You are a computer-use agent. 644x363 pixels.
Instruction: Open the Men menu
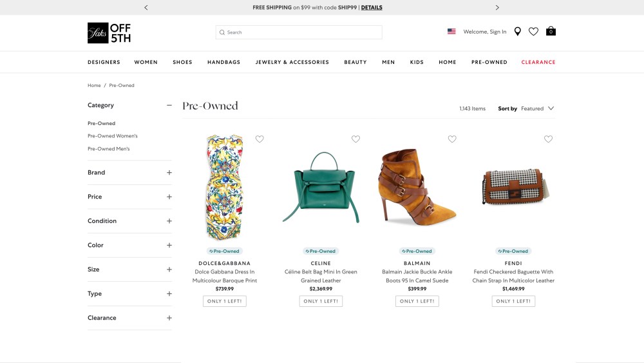388,62
